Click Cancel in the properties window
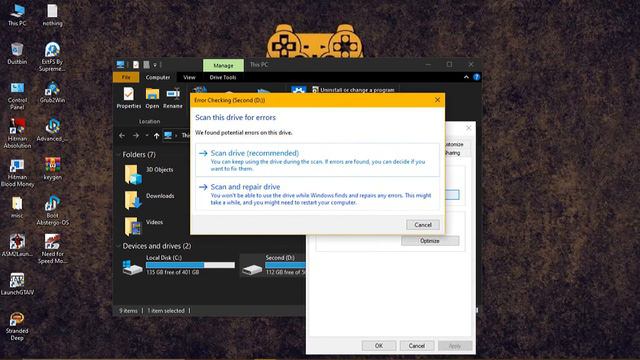This screenshot has height=360, width=640. pos(417,346)
